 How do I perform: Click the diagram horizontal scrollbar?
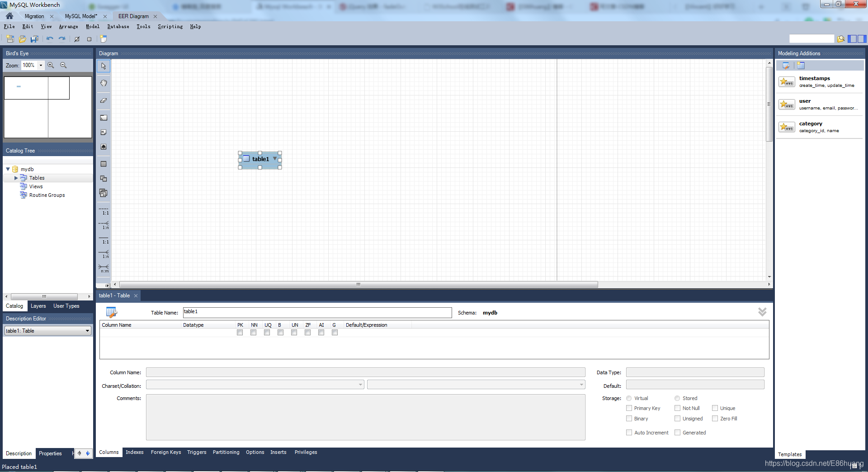tap(359, 284)
